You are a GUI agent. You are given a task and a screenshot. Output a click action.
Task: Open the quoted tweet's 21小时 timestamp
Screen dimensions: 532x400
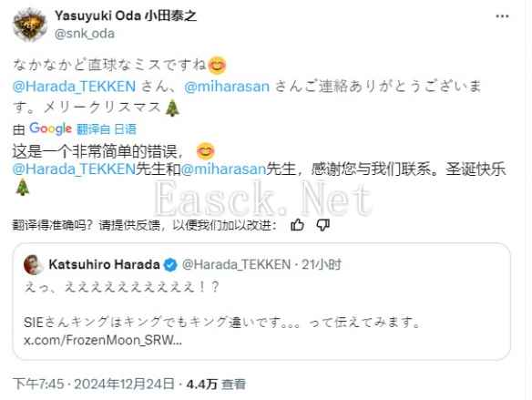tap(322, 264)
